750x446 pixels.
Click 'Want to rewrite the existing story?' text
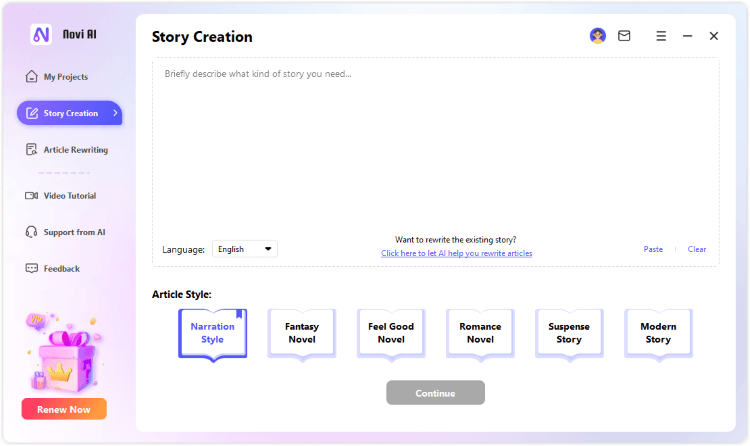pyautogui.click(x=455, y=240)
